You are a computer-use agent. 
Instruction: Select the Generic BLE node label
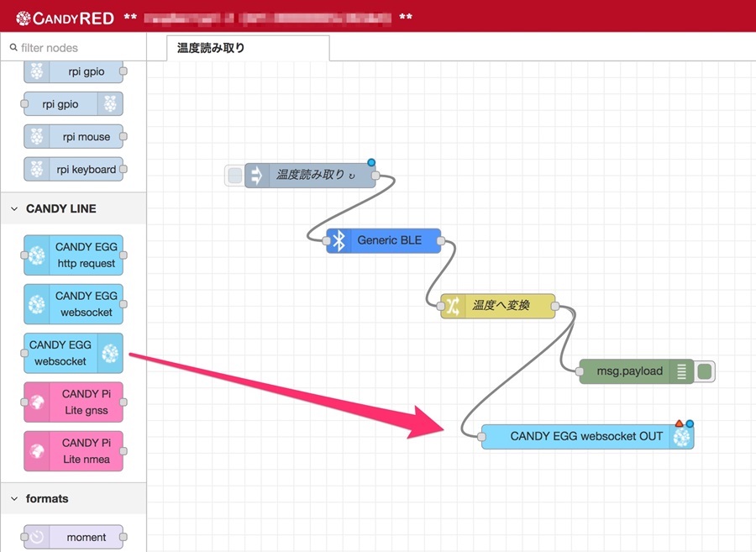pyautogui.click(x=390, y=240)
